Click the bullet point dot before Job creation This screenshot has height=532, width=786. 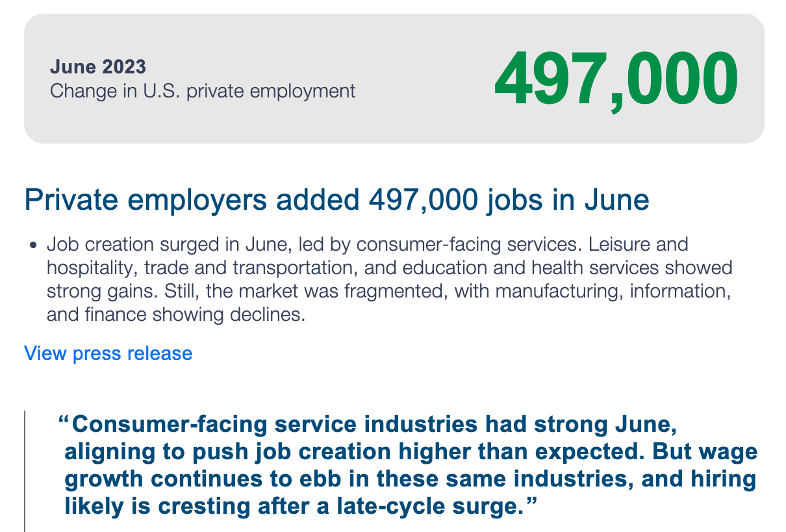[x=33, y=246]
